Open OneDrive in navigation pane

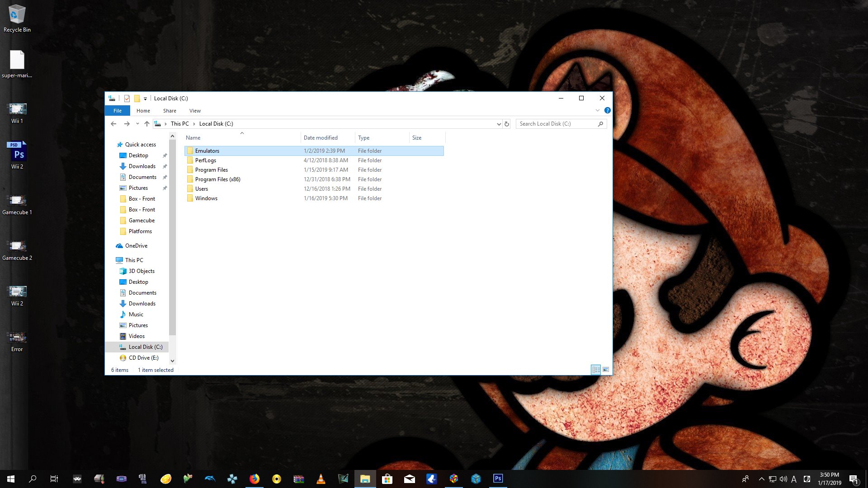pyautogui.click(x=136, y=246)
